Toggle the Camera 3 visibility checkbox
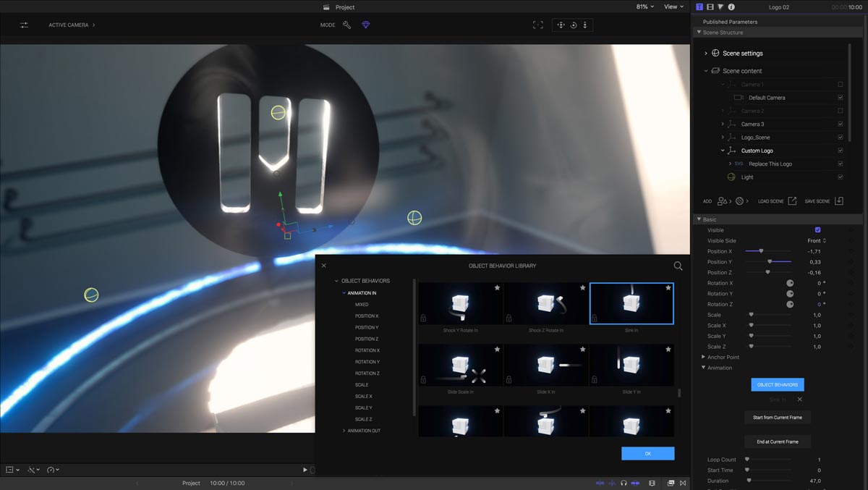The height and width of the screenshot is (490, 868). [841, 124]
